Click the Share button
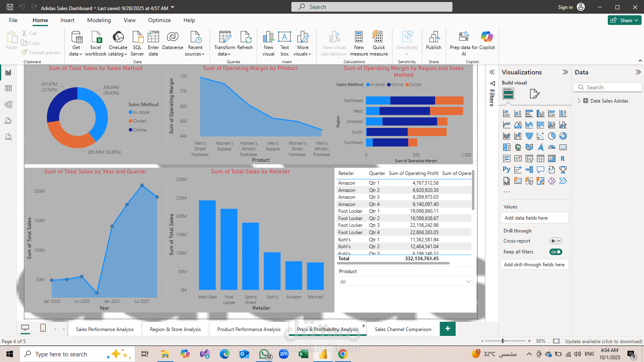The height and width of the screenshot is (362, 644). pos(624,20)
